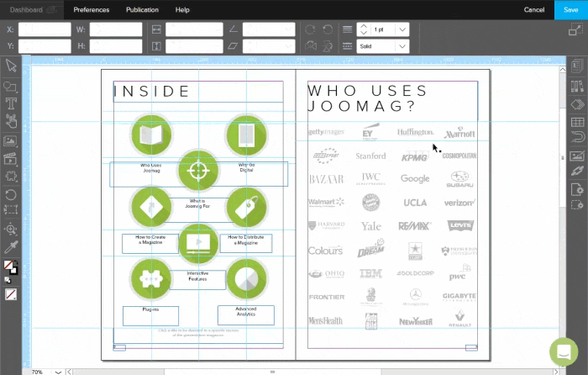Select the Text tool
The image size is (588, 375).
pos(11,103)
